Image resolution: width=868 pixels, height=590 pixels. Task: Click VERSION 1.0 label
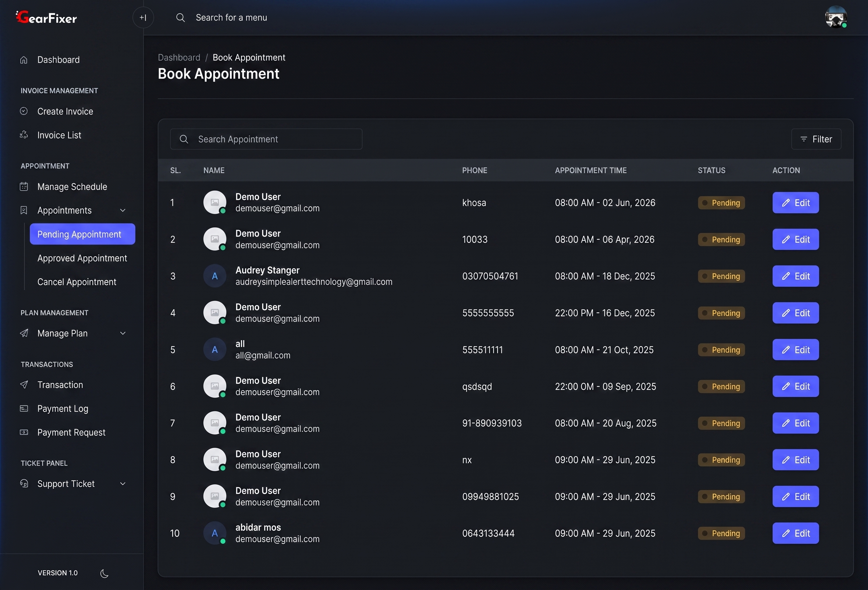click(57, 573)
